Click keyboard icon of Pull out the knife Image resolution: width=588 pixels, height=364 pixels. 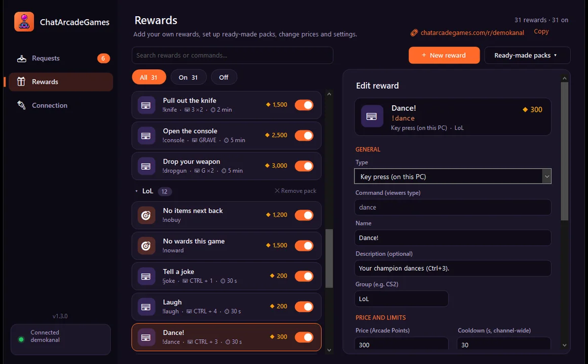(x=146, y=105)
